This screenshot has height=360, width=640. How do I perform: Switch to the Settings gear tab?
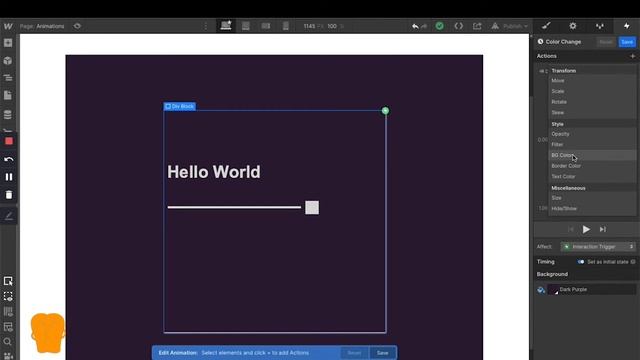click(x=573, y=26)
